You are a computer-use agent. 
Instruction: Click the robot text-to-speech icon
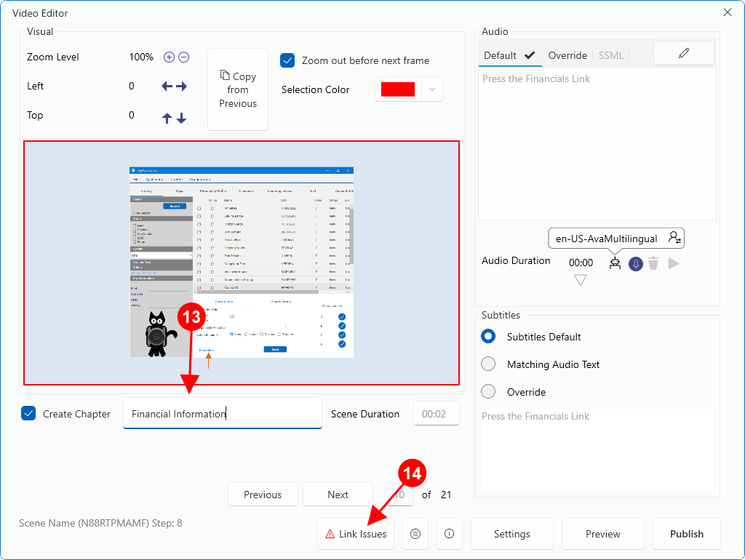pos(615,263)
